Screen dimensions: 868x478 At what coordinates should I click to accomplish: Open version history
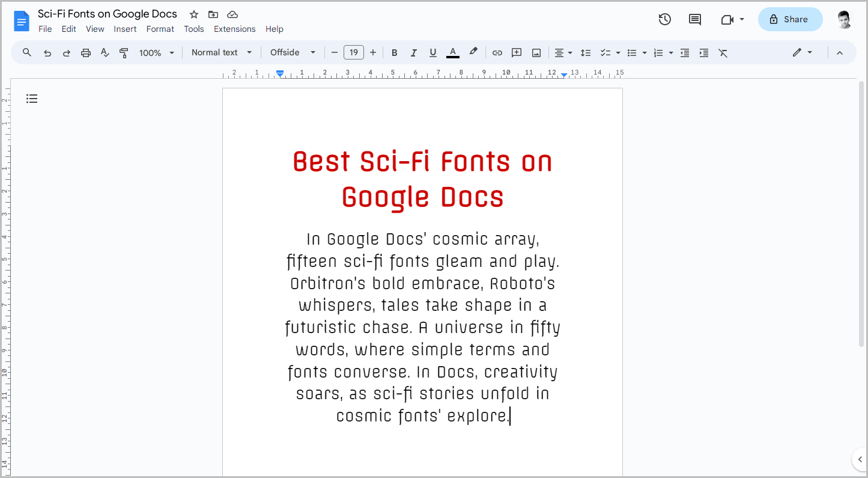(665, 19)
